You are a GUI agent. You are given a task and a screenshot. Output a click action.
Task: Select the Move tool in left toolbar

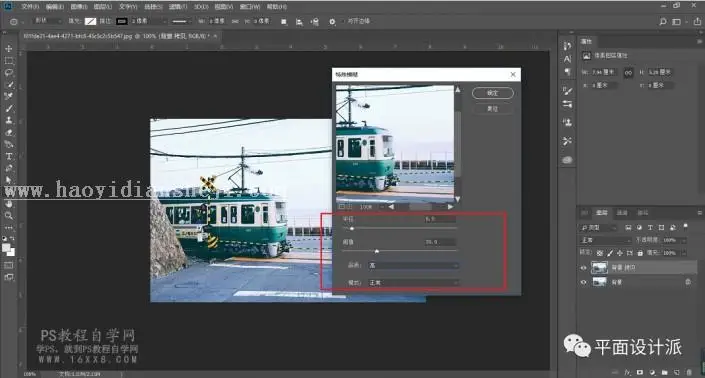tap(9, 48)
